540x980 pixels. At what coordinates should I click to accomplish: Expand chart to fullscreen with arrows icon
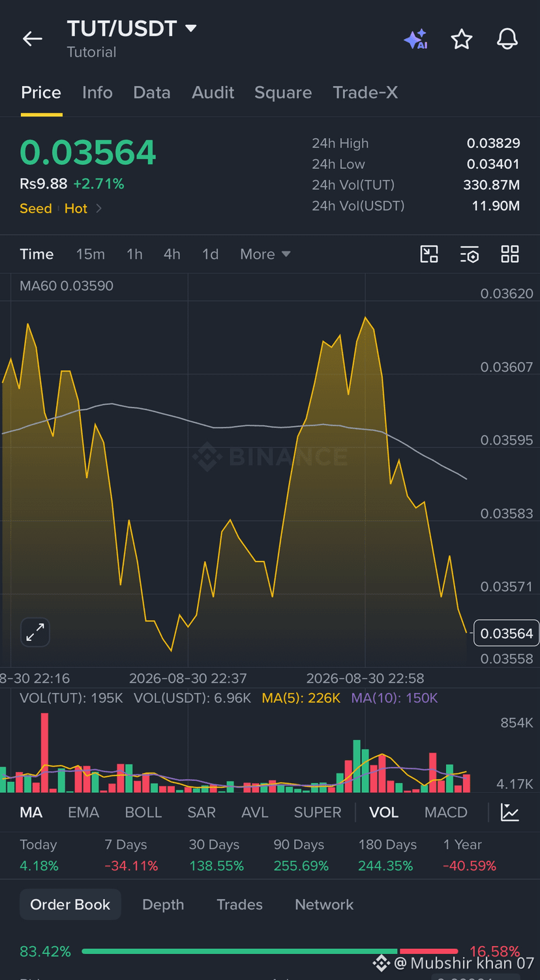35,632
